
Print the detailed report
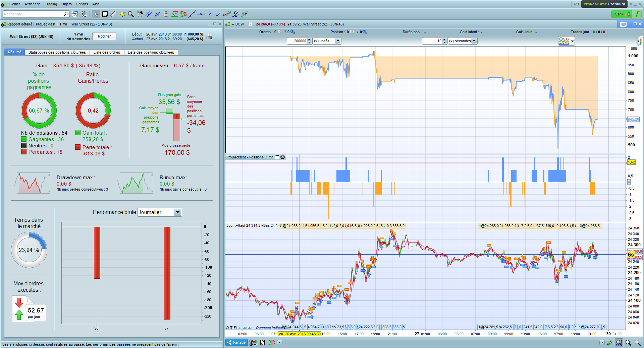[210, 37]
